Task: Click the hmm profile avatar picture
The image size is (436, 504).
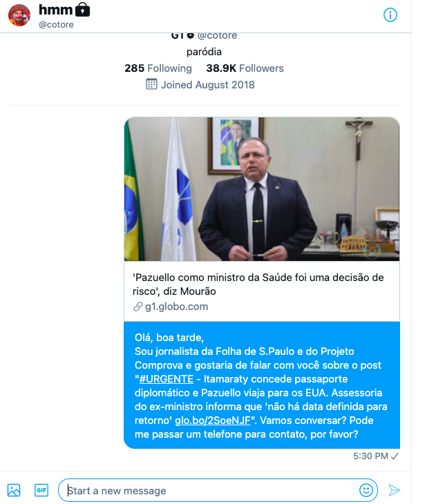Action: [19, 15]
